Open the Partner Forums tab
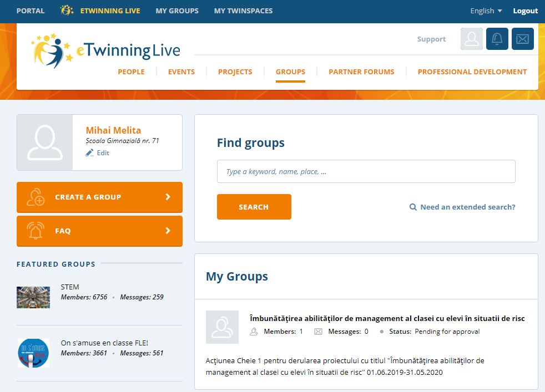 click(x=361, y=72)
